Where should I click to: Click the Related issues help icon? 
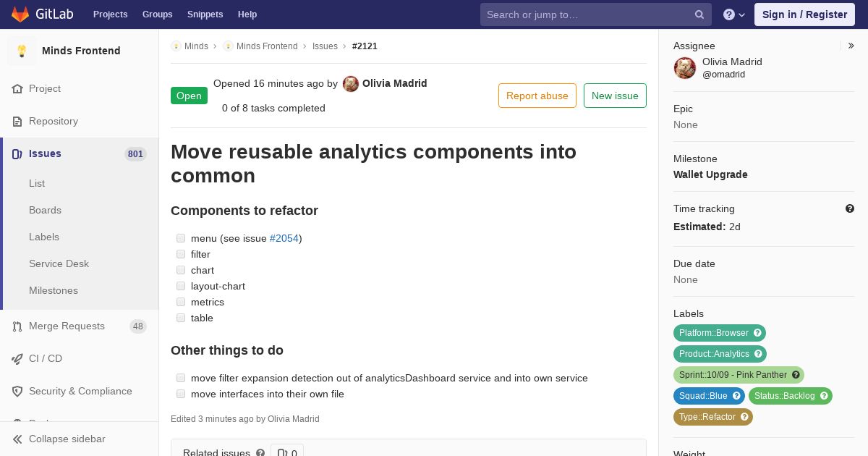point(260,453)
